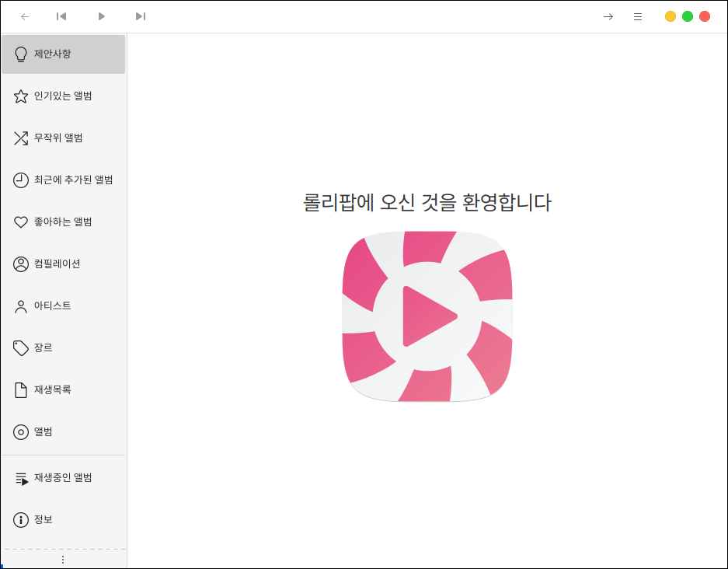The height and width of the screenshot is (569, 728).
Task: Click the disc icon for 앨범
Action: (21, 432)
